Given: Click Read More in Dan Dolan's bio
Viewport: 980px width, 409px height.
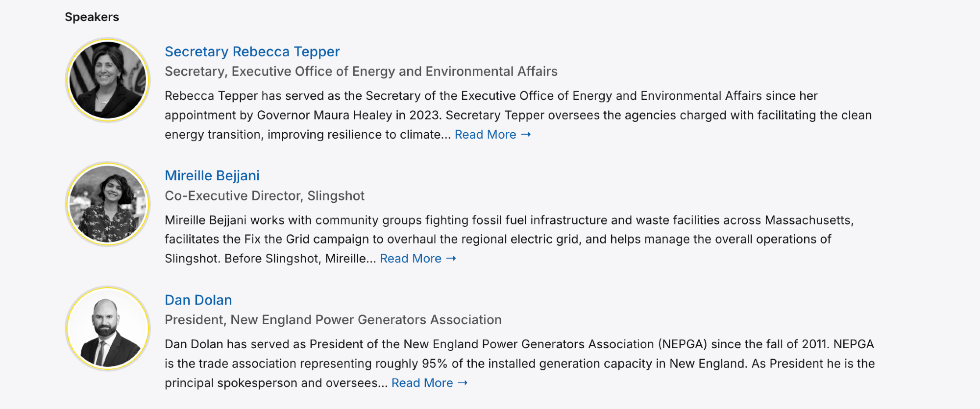Looking at the screenshot, I should (x=422, y=383).
